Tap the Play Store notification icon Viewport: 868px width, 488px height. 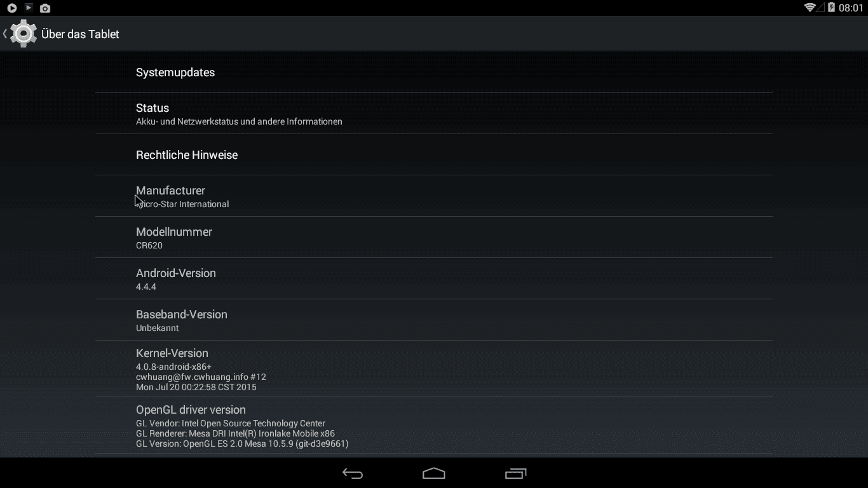(29, 8)
